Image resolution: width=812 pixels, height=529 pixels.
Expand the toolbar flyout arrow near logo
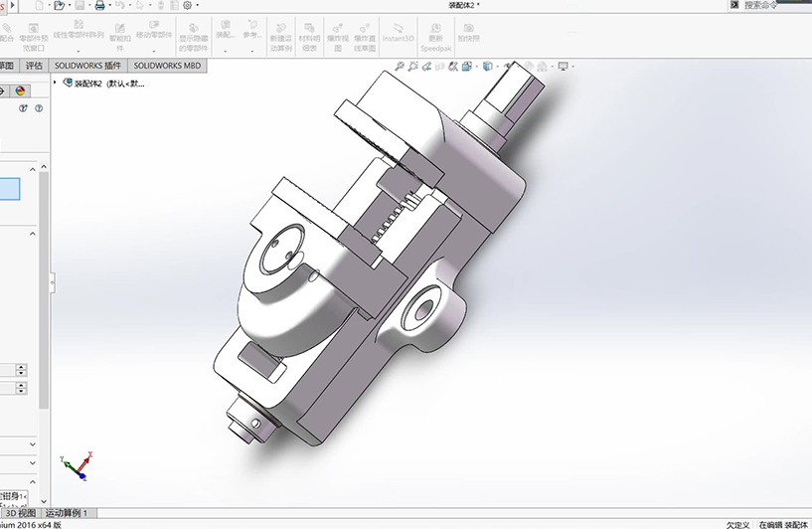tap(13, 5)
